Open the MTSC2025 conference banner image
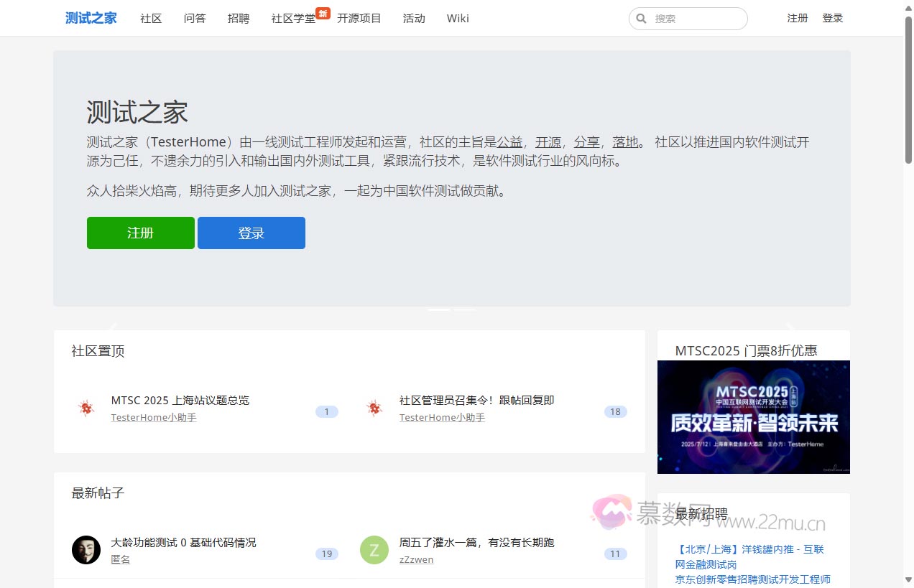This screenshot has width=914, height=588. pos(753,417)
